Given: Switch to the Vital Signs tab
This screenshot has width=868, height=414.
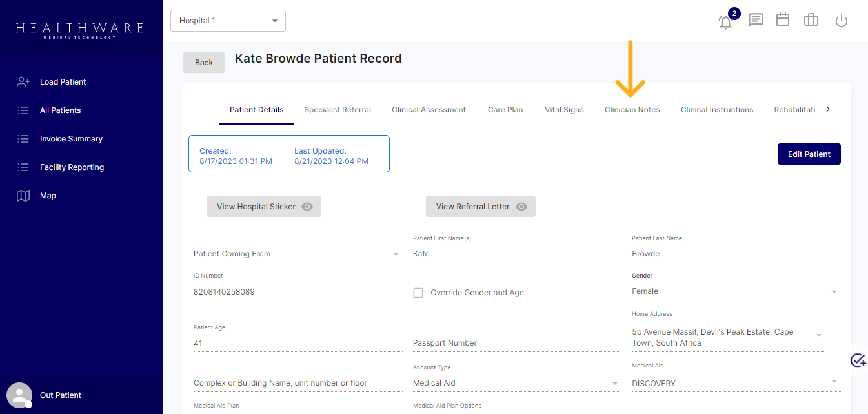Looking at the screenshot, I should 564,110.
